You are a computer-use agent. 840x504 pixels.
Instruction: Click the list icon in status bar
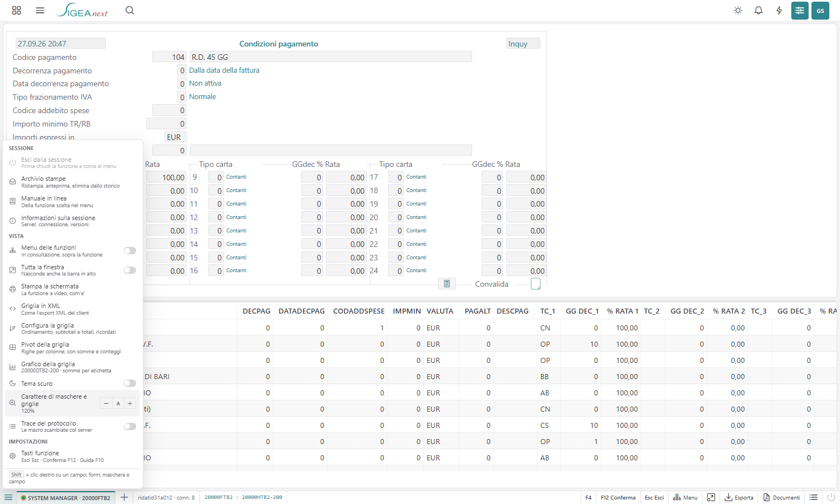pos(814,497)
